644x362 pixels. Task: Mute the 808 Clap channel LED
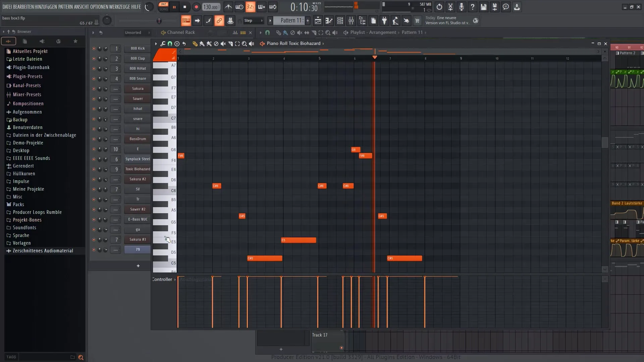pos(94,59)
